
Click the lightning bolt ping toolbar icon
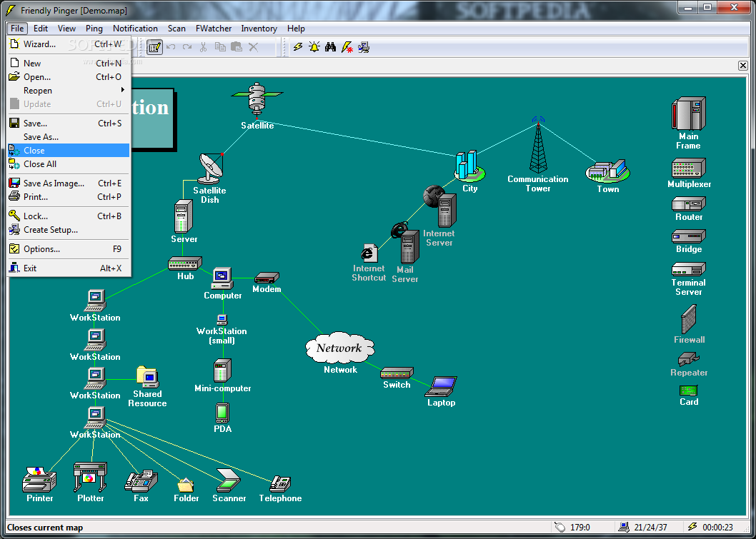(x=298, y=46)
